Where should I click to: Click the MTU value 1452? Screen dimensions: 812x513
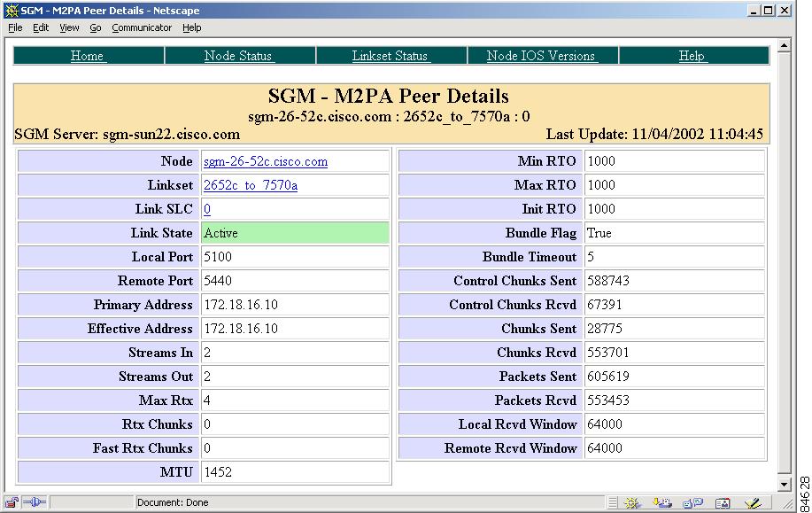218,472
